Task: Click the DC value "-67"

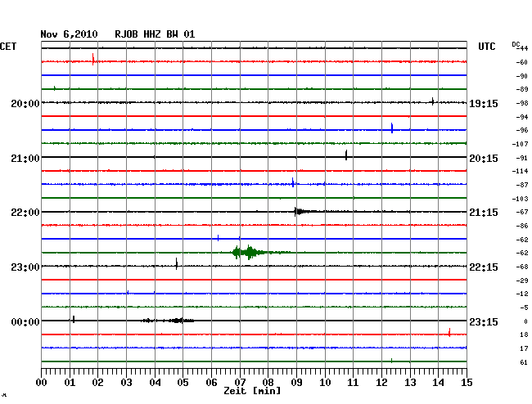Action: (x=522, y=212)
